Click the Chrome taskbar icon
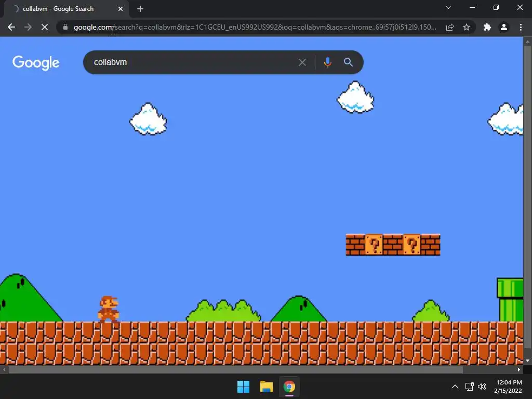 (x=289, y=387)
